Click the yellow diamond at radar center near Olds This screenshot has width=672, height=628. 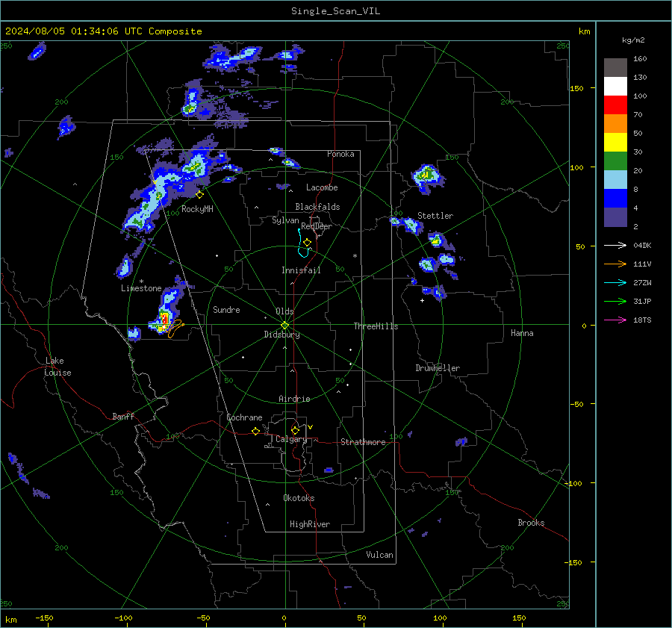[285, 325]
